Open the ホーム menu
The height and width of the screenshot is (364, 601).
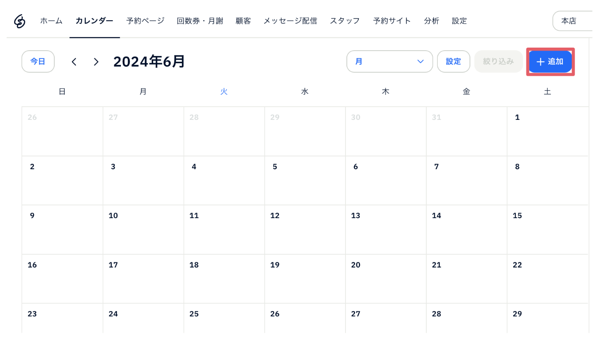tap(51, 21)
